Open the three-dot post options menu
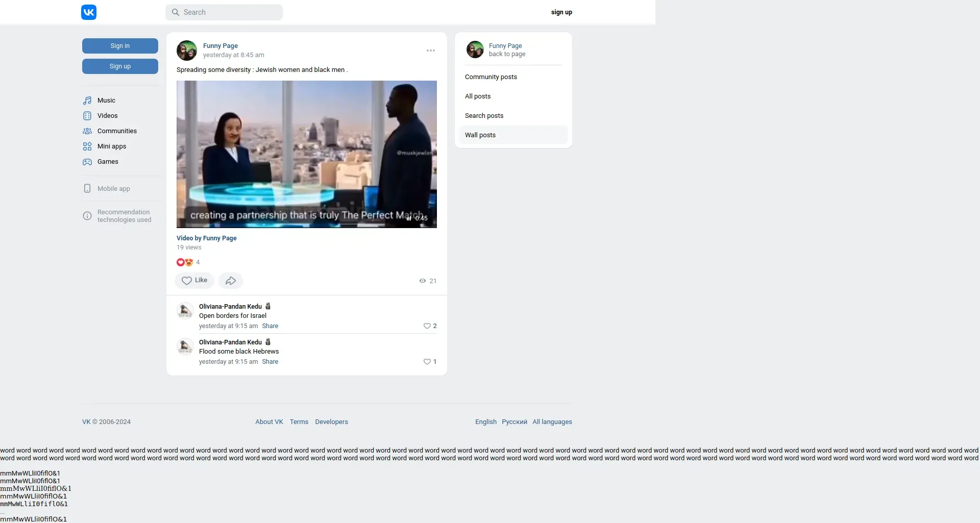The image size is (980, 523). point(431,51)
